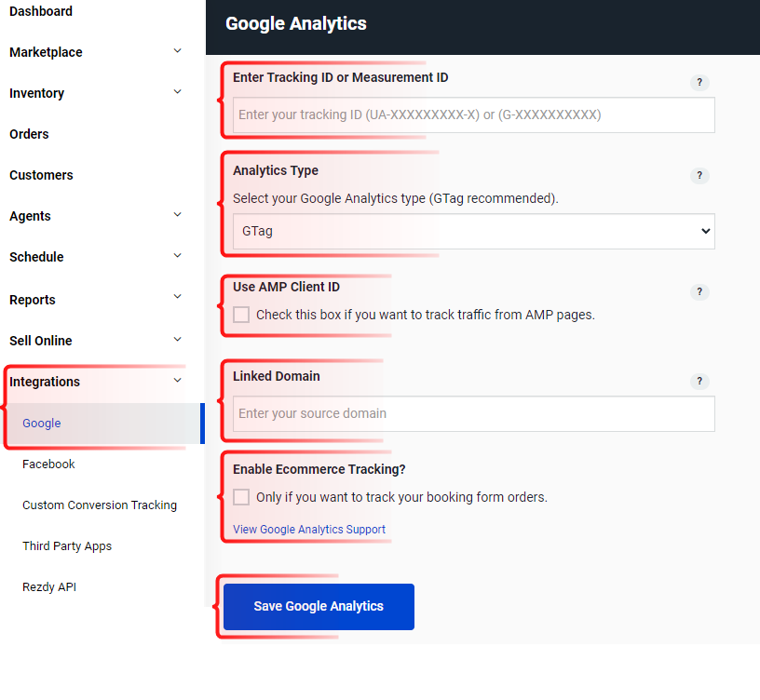Image resolution: width=760 pixels, height=700 pixels.
Task: Open Custom Conversion Tracking settings
Action: click(100, 505)
